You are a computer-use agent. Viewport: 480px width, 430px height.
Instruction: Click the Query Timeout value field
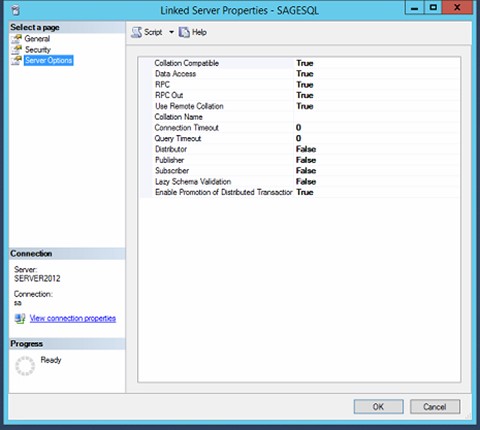tap(377, 138)
